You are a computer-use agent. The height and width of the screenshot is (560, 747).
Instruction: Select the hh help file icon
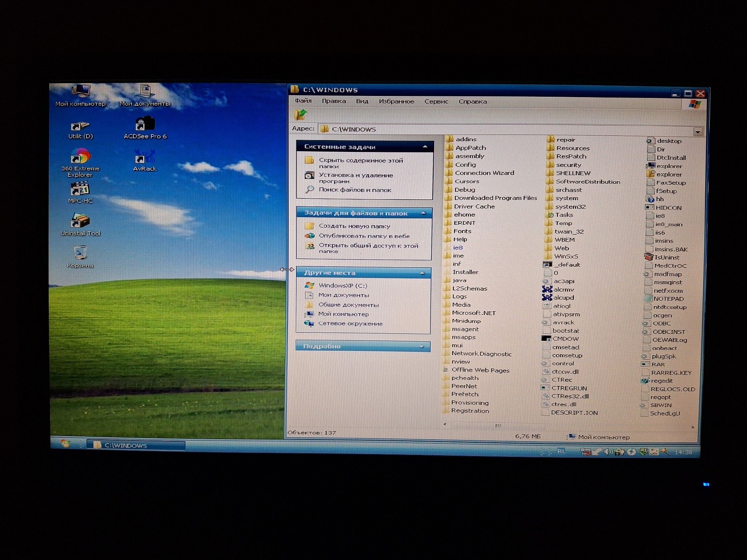650,199
